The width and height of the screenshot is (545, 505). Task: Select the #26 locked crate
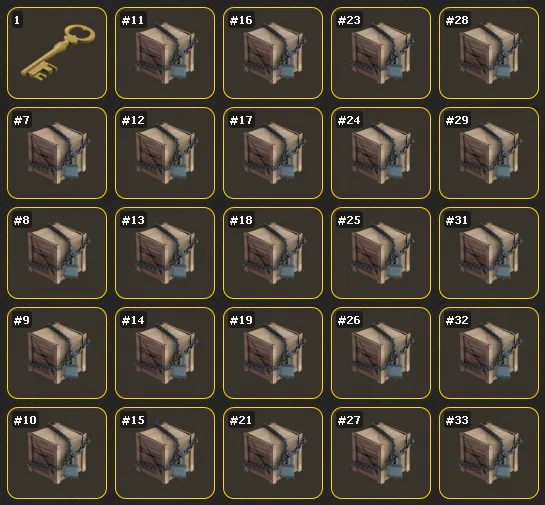(381, 353)
